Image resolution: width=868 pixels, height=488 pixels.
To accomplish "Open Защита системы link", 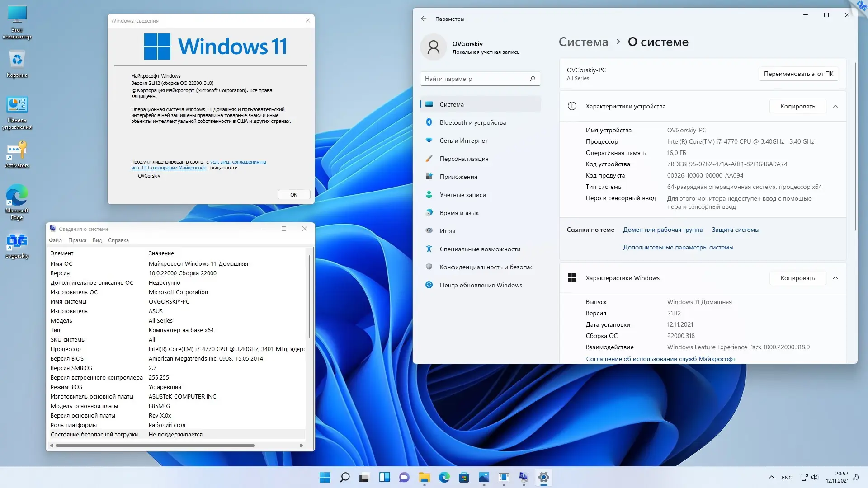I will 735,230.
